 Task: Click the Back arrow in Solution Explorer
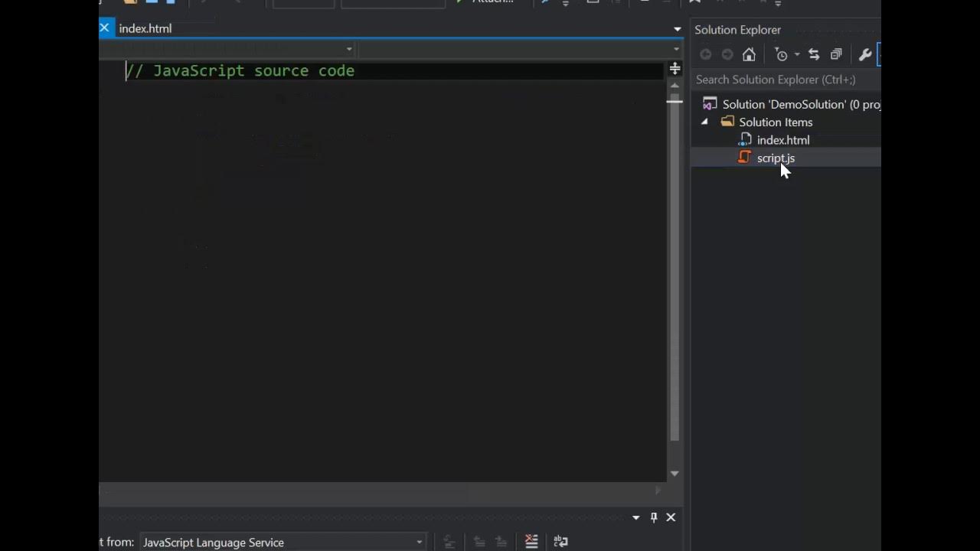click(x=706, y=54)
